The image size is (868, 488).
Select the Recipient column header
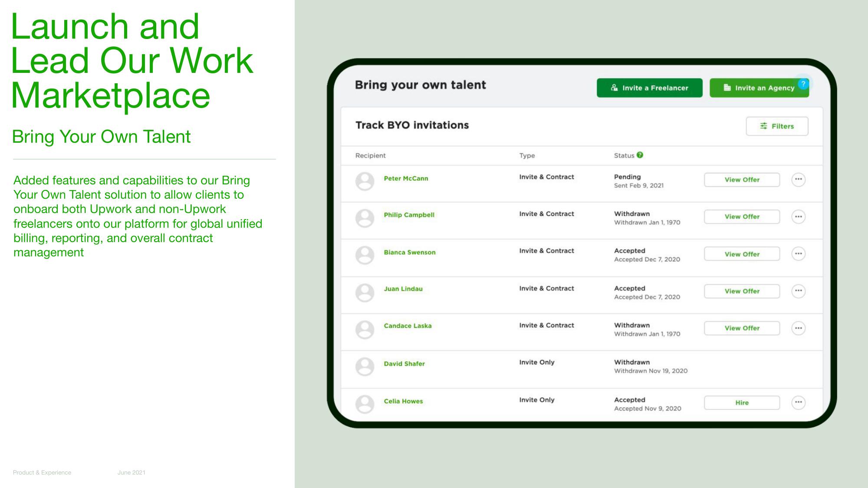tap(370, 156)
